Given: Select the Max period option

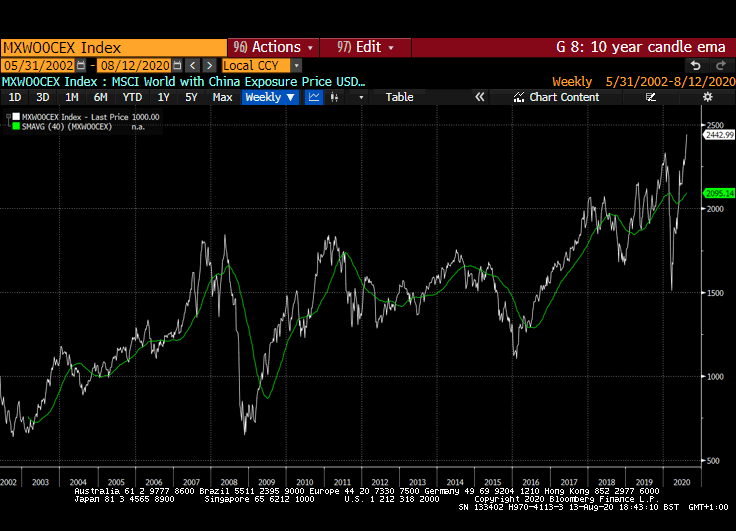Looking at the screenshot, I should [222, 97].
